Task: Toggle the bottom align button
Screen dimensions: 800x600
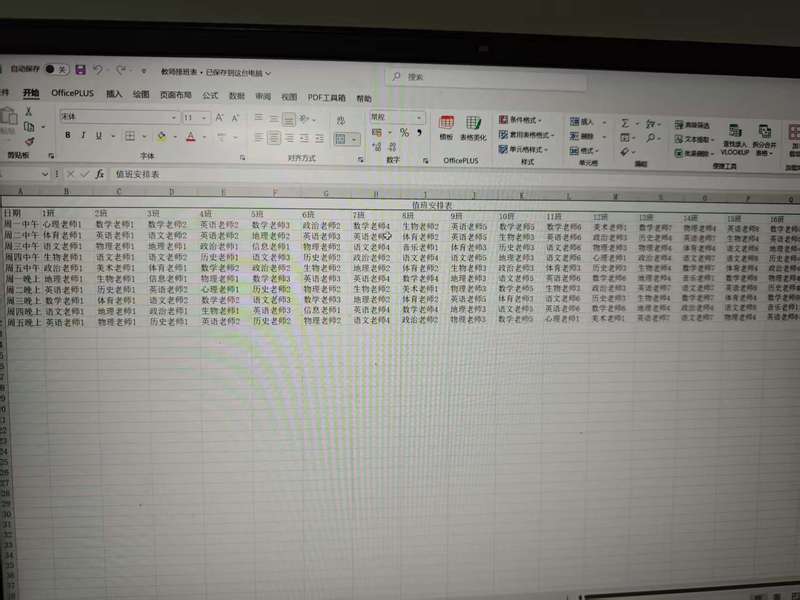Action: click(289, 119)
